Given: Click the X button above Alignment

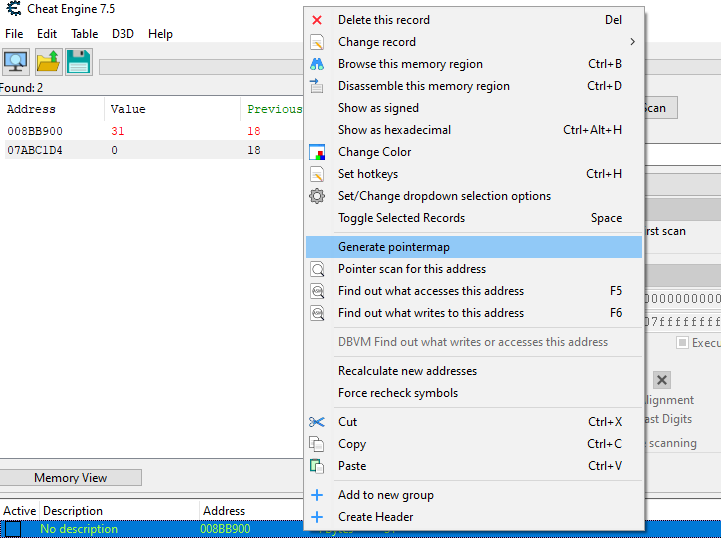Looking at the screenshot, I should click(662, 380).
